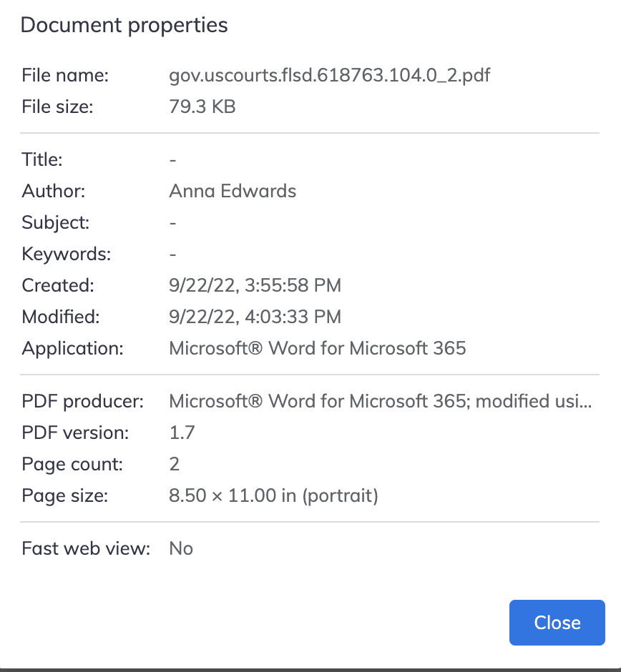Click the PDF version value 1.7
621x672 pixels.
click(x=182, y=433)
